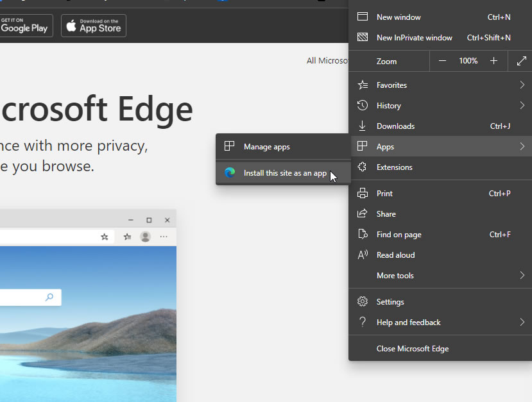
Task: Click the three-dots menu in pictured toolbar
Action: tap(164, 237)
